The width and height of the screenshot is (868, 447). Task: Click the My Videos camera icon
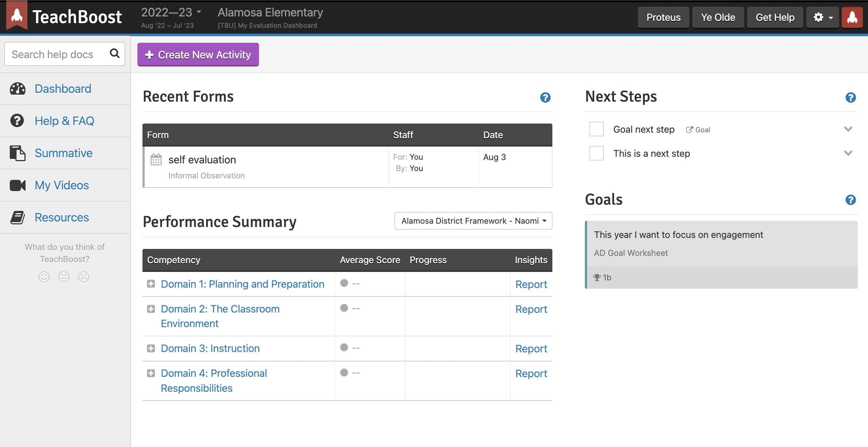coord(18,185)
